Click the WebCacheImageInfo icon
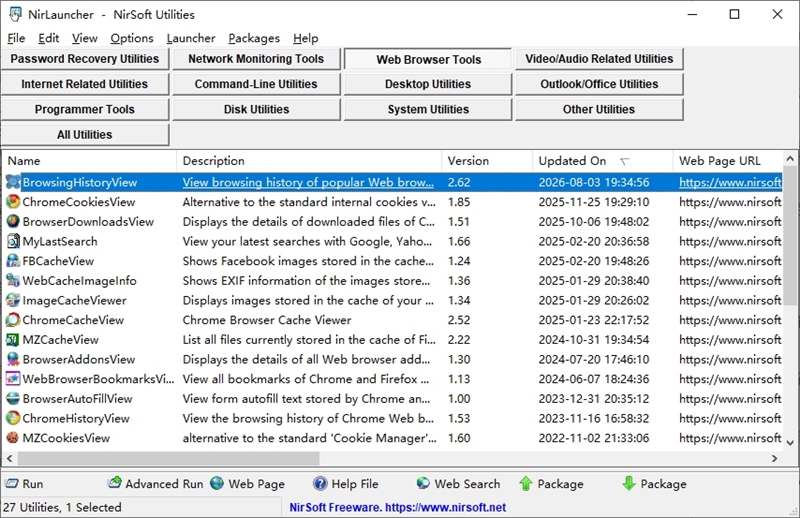Viewport: 800px width, 518px height. (x=13, y=281)
